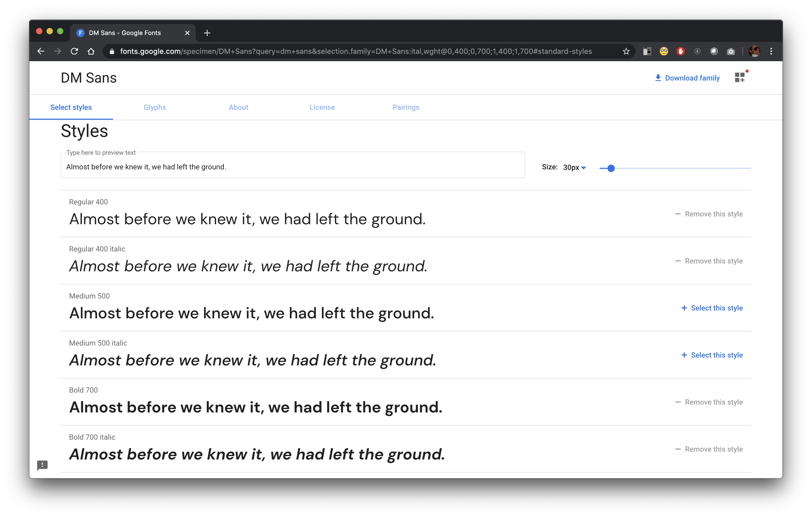Screen dimensions: 812x517
Task: Remove Regular 400 italic style
Action: (x=708, y=261)
